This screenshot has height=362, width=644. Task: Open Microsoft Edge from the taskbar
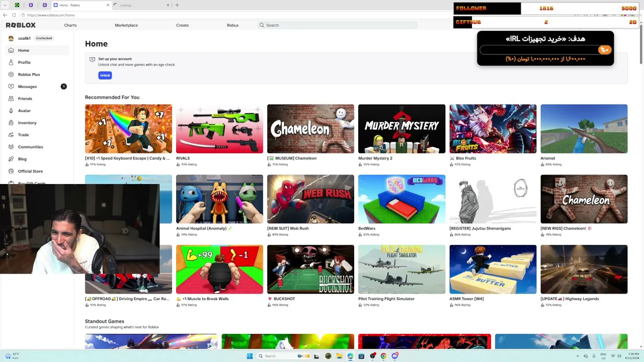pos(350,356)
